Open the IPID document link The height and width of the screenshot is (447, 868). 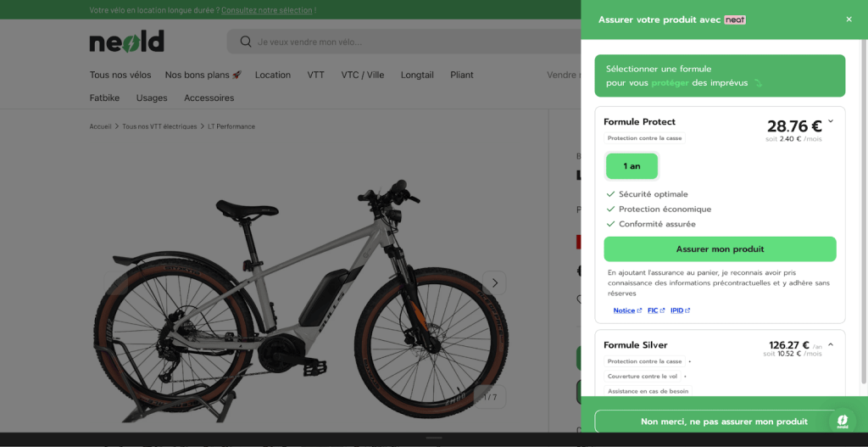click(x=680, y=310)
